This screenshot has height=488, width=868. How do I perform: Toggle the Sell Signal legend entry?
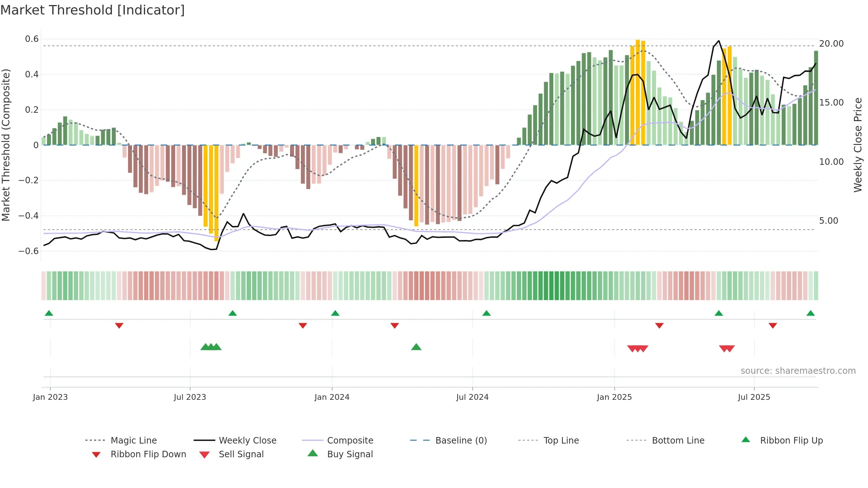pos(231,454)
